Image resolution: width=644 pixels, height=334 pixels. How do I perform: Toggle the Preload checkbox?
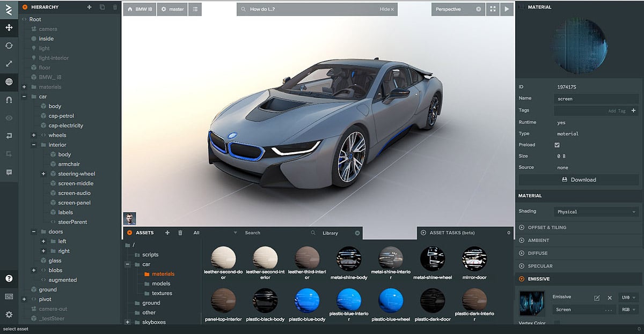coord(557,145)
